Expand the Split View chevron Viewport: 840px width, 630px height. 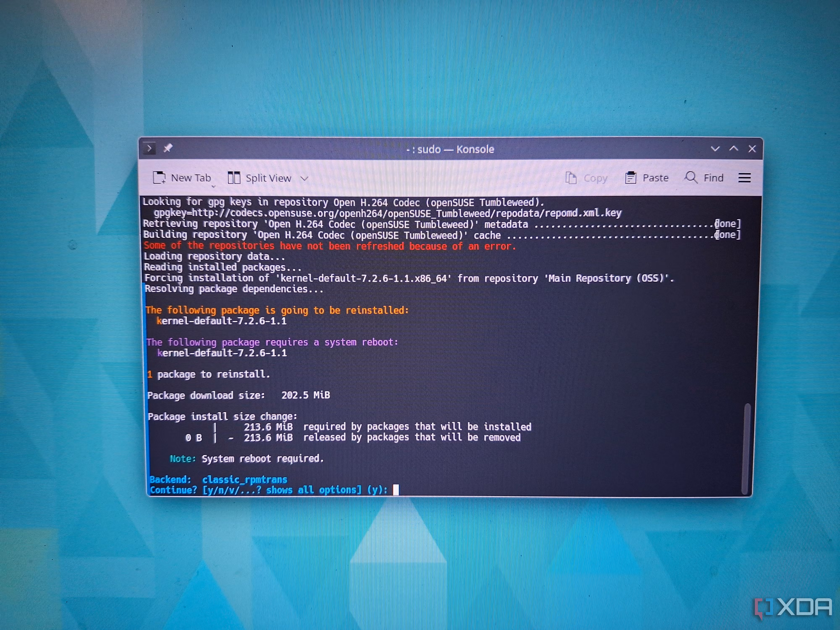(304, 178)
